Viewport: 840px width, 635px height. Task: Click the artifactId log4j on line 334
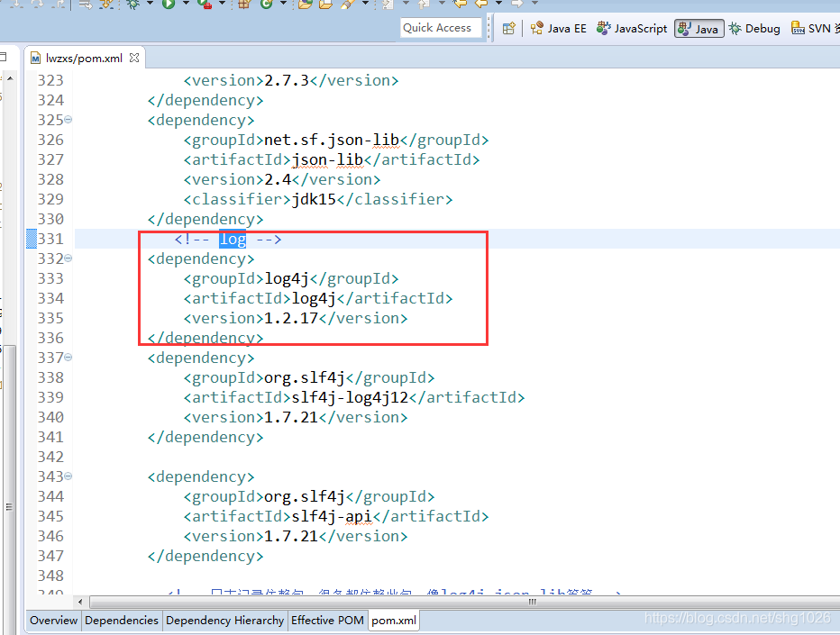pos(314,298)
